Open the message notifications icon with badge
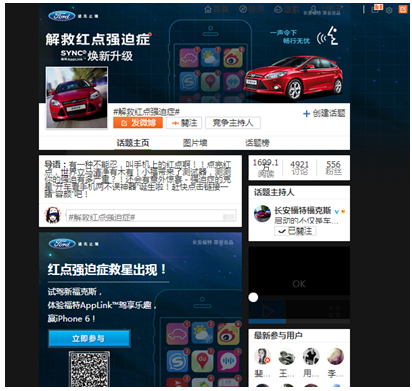 [x=377, y=8]
